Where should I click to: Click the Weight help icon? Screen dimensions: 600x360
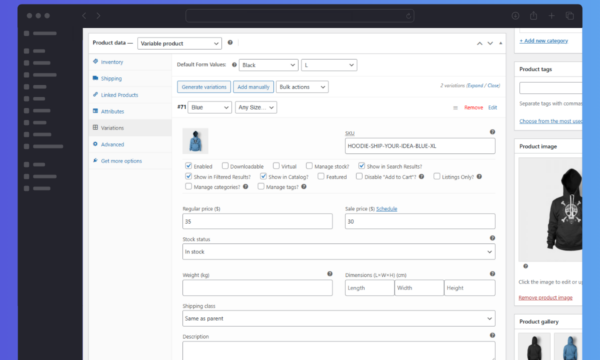pos(329,274)
